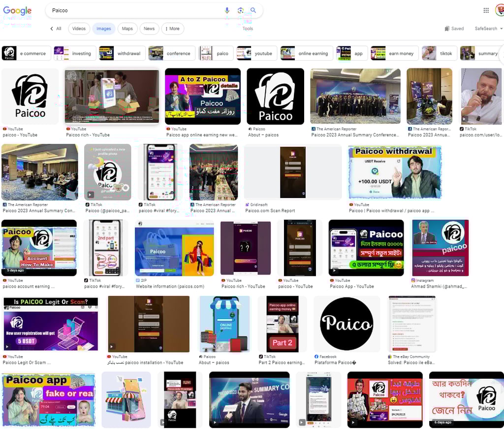This screenshot has height=429, width=504.
Task: Click the 'Paicoo rich - YouTube' link under the first-row thumbnail
Action: (x=88, y=135)
